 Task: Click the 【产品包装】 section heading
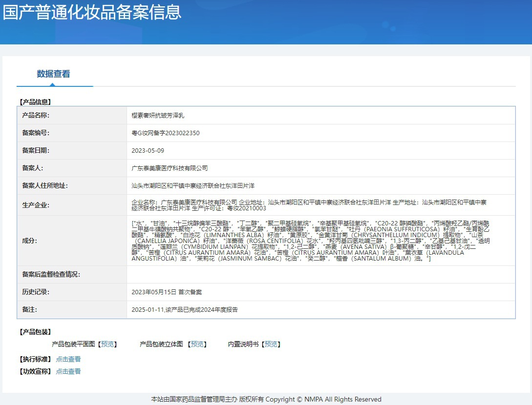click(x=35, y=332)
